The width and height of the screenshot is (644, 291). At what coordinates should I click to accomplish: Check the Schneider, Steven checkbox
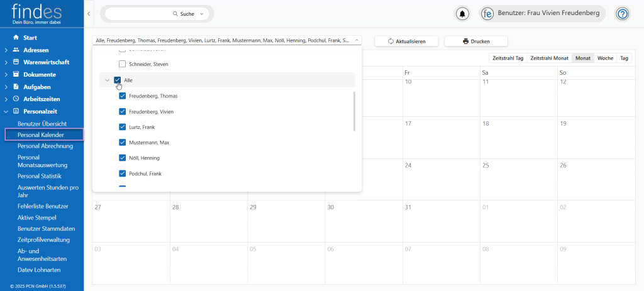coord(123,64)
